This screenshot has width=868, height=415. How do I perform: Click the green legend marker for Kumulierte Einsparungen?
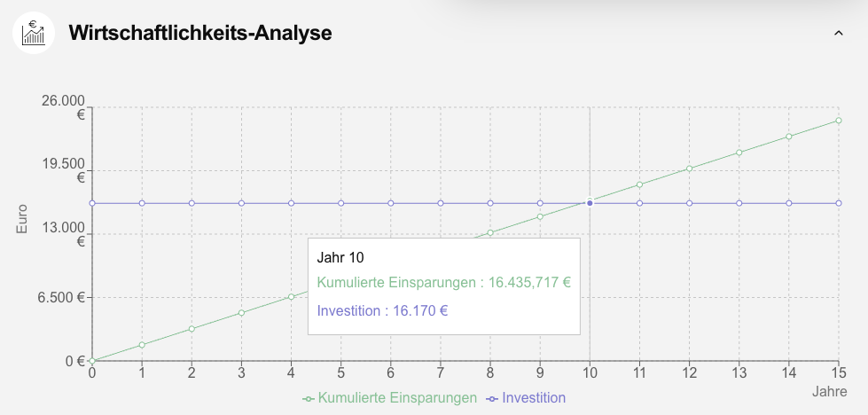click(x=309, y=398)
